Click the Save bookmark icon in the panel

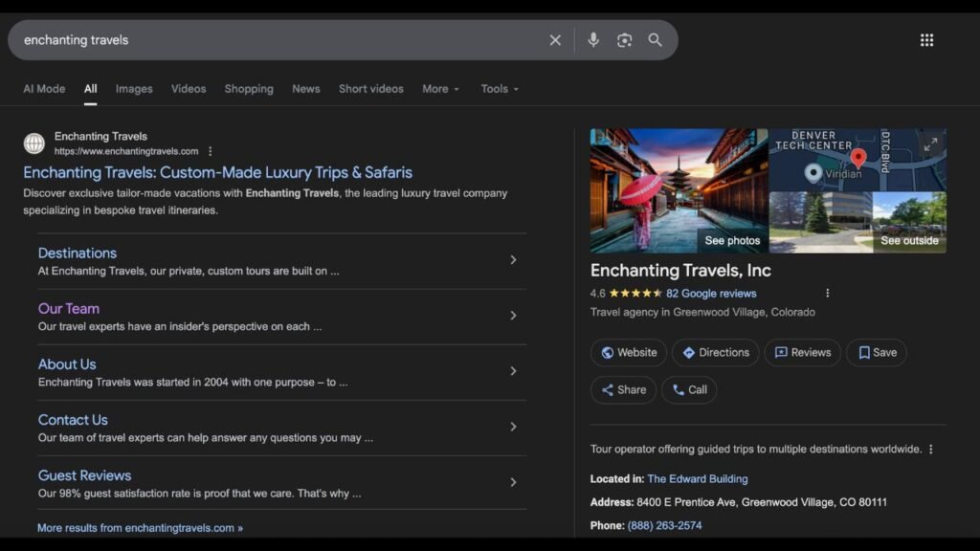pos(876,352)
